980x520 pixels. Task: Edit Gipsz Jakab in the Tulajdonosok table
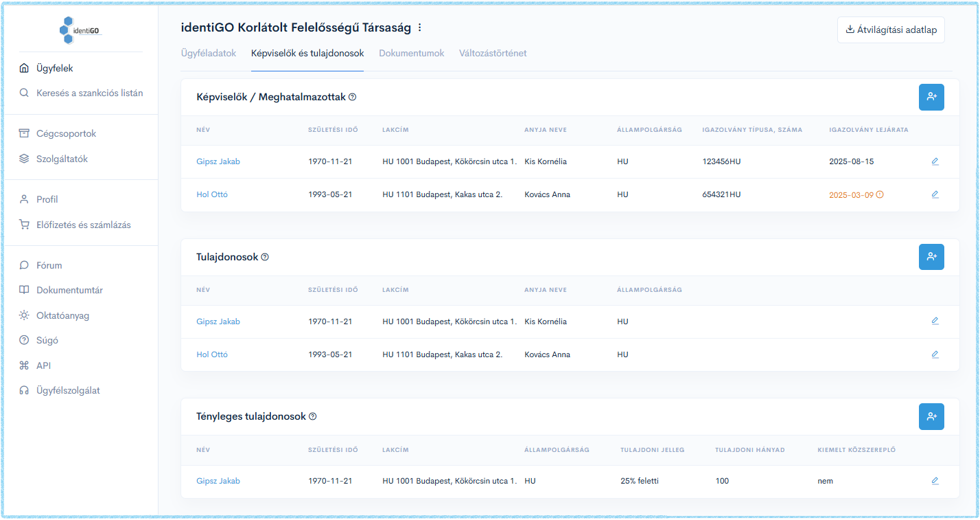point(935,321)
